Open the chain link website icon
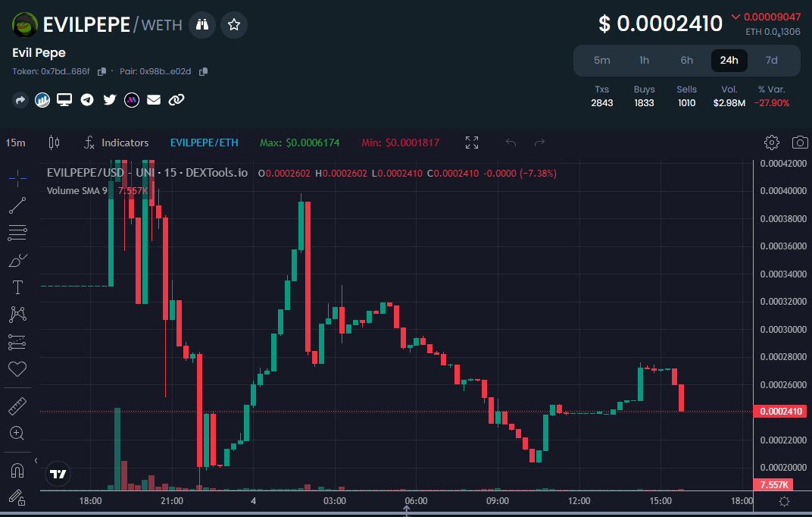Image resolution: width=812 pixels, height=517 pixels. [176, 99]
